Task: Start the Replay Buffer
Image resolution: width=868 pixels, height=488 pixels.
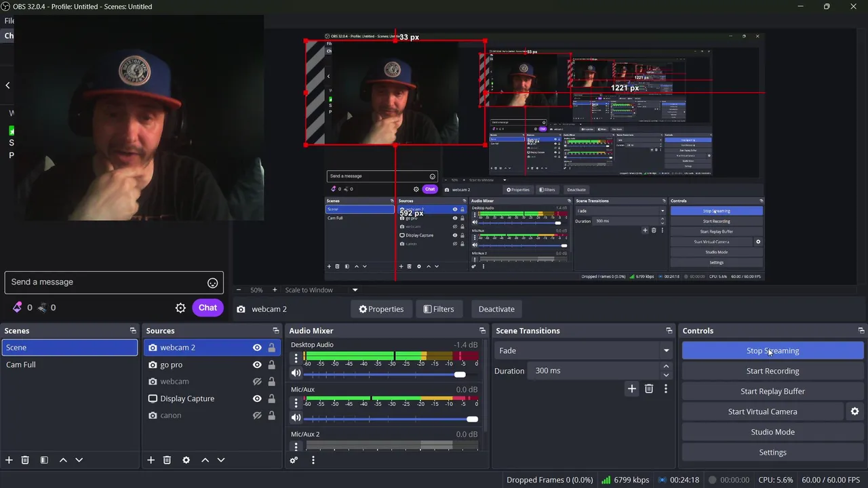Action: coord(772,391)
